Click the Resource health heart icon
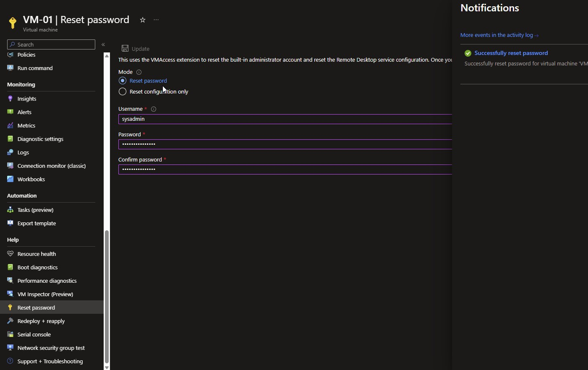 [x=10, y=254]
